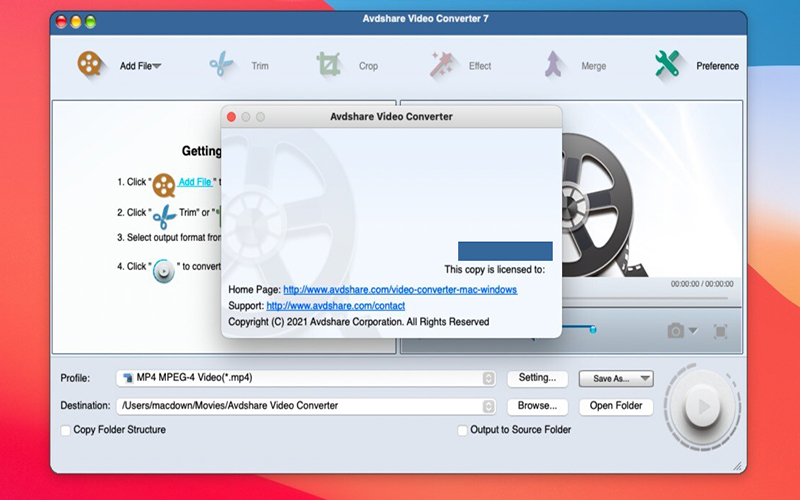The height and width of the screenshot is (500, 800).
Task: Click the 'Destination:' label
Action: [85, 406]
